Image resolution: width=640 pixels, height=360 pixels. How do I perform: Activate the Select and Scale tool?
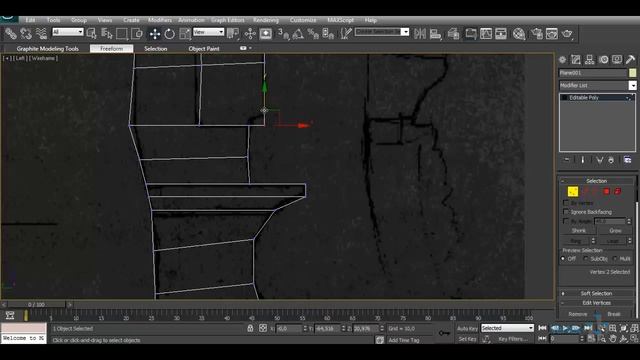tap(184, 34)
